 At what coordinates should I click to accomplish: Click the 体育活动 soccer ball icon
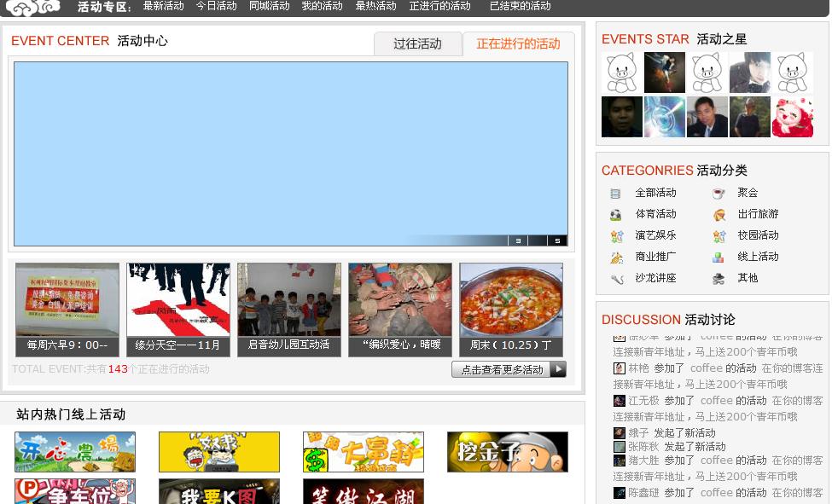[x=615, y=215]
